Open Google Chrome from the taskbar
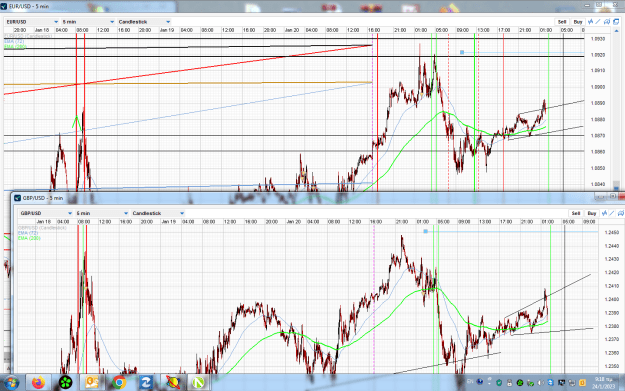 coord(119,383)
